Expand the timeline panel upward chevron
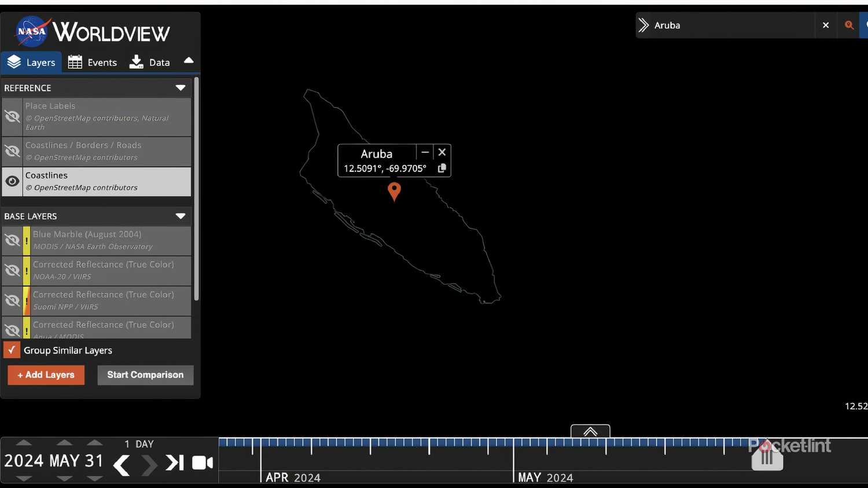This screenshot has height=488, width=868. 590,431
